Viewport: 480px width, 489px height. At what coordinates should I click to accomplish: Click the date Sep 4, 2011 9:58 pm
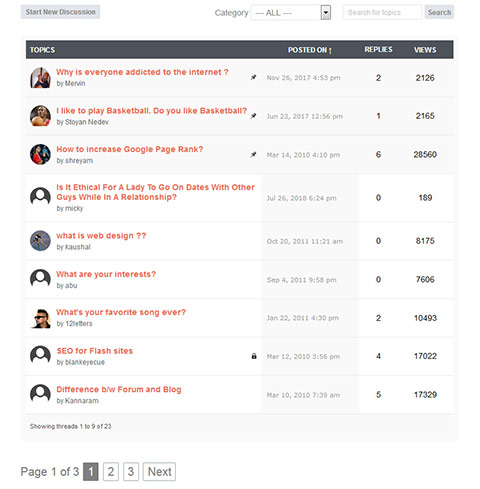point(301,280)
